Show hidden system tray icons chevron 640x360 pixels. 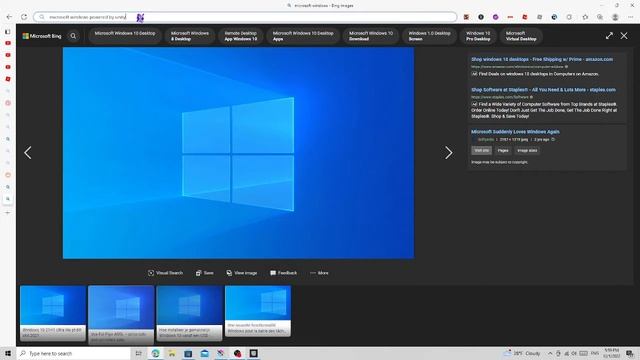pos(550,353)
